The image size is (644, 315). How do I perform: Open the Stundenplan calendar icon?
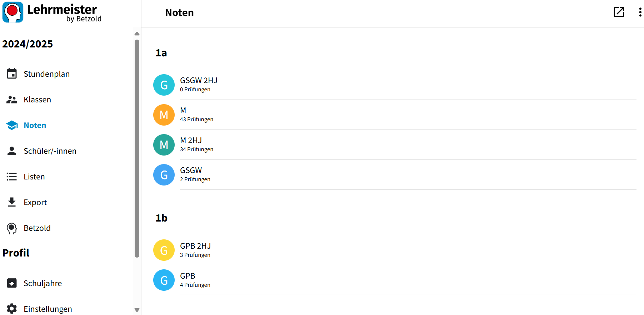[x=12, y=74]
